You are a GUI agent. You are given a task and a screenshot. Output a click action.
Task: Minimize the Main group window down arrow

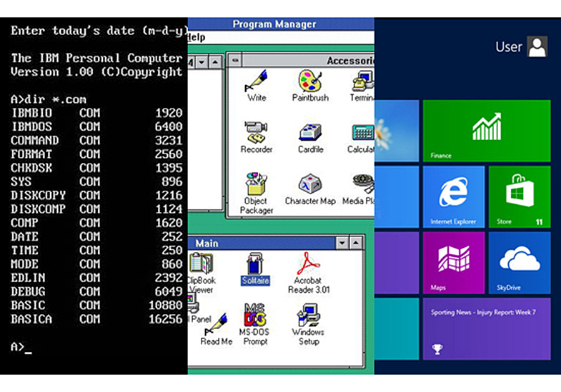342,243
